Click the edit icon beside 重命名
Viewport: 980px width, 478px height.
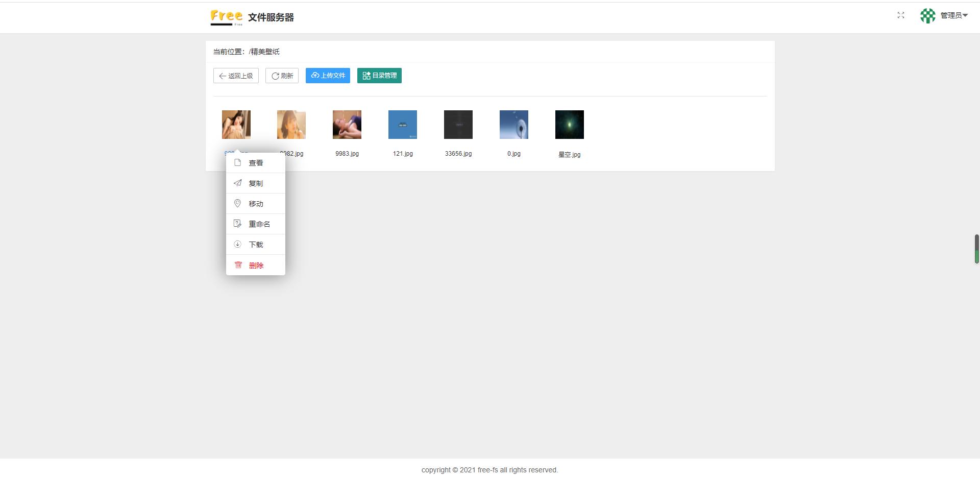(x=237, y=224)
